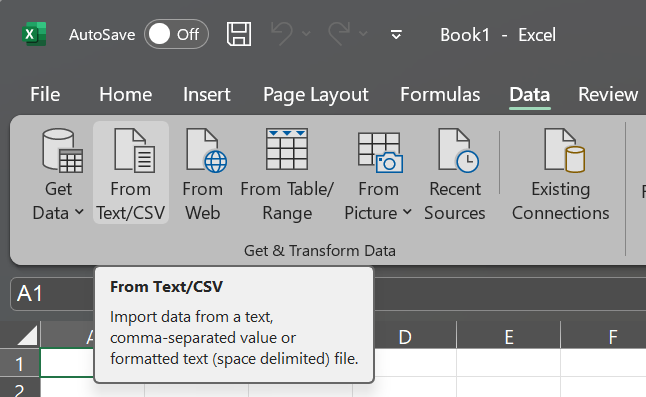Toggle the AutoSave switch
Image resolution: width=646 pixels, height=397 pixels.
point(176,34)
